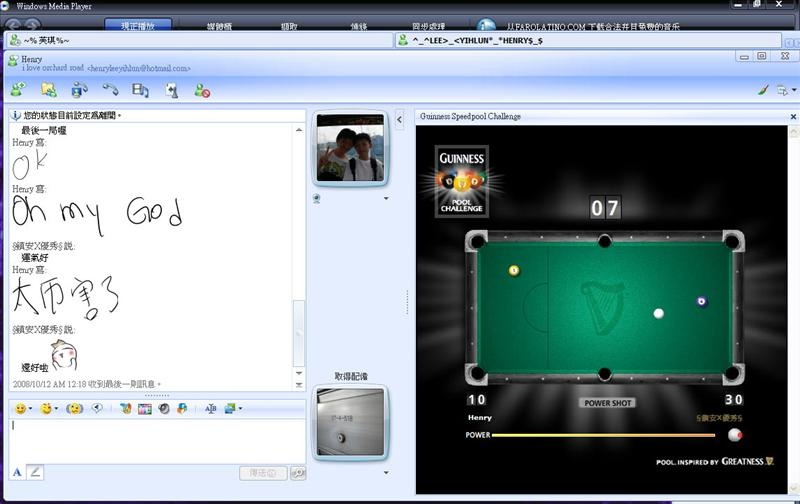800x504 pixels.
Task: Click the "Oh my God" handwritten message
Action: coord(97,215)
